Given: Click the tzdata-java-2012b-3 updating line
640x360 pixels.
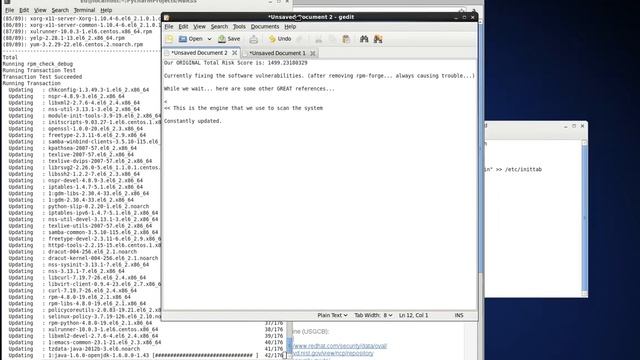Looking at the screenshot, I should click(x=74, y=349).
